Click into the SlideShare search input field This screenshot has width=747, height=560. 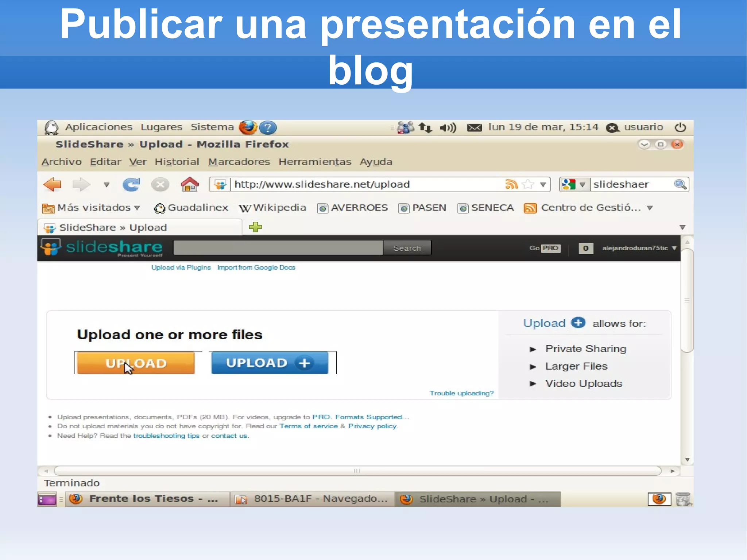278,248
